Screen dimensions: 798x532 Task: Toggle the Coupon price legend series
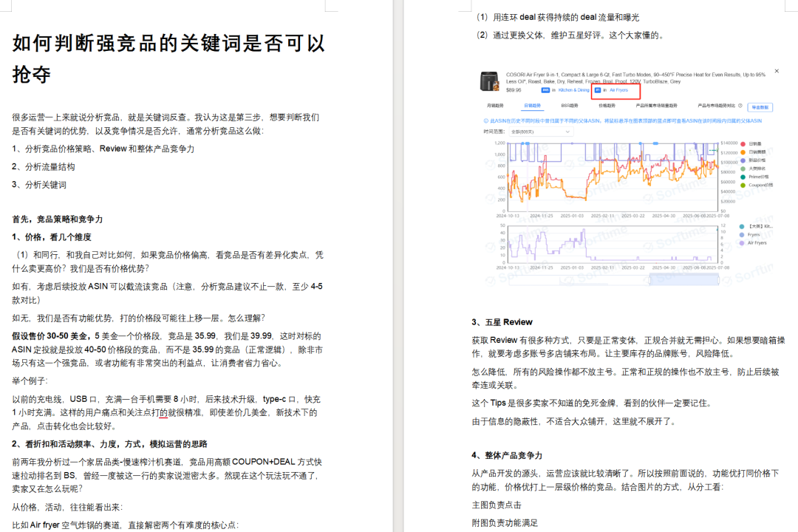757,185
